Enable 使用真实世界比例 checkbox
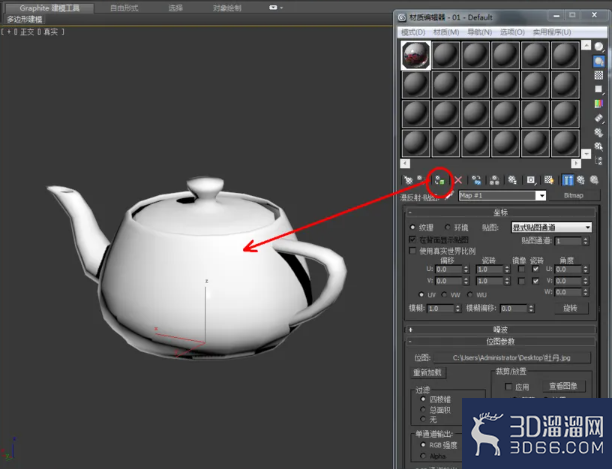 412,250
